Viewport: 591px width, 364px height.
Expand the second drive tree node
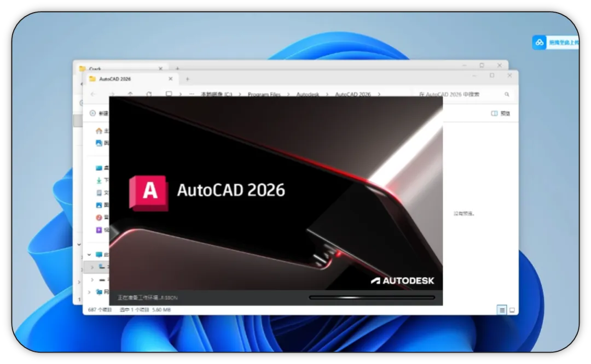pos(92,280)
